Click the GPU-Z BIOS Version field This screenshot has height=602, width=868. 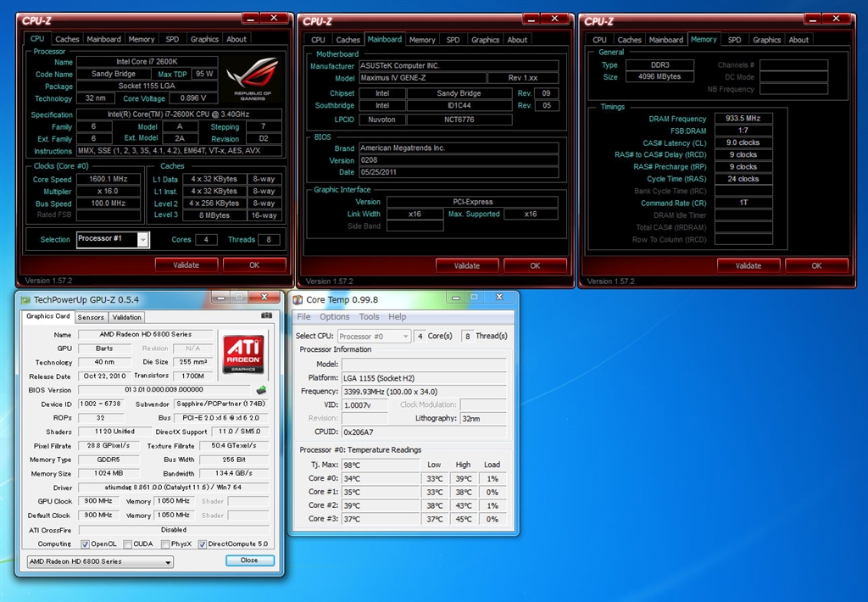point(164,390)
